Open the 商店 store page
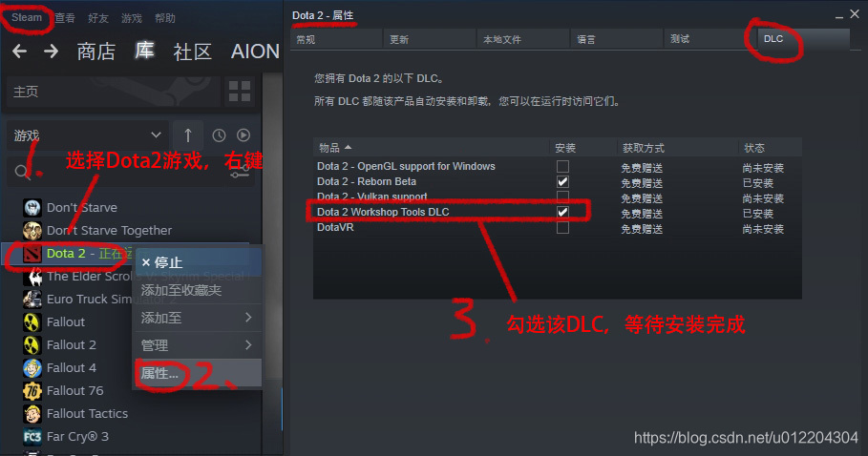The height and width of the screenshot is (456, 868). [x=96, y=52]
